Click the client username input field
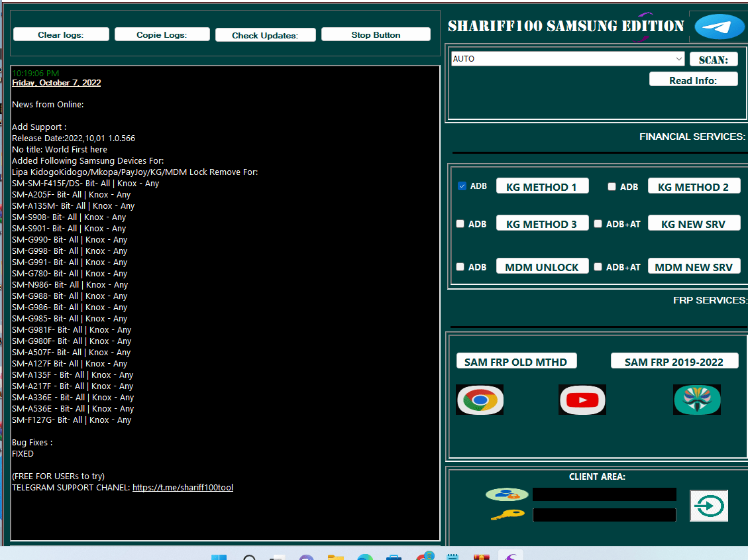The image size is (748, 560). 604,494
